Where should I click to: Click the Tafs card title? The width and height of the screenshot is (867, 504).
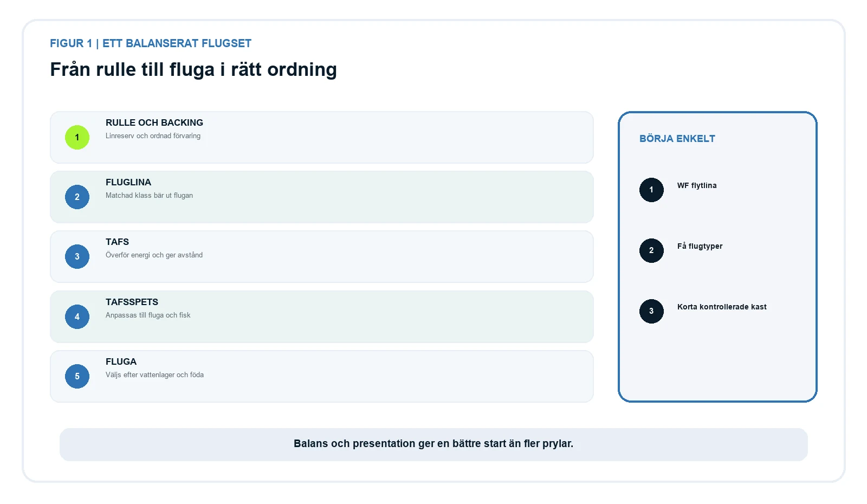(x=117, y=242)
